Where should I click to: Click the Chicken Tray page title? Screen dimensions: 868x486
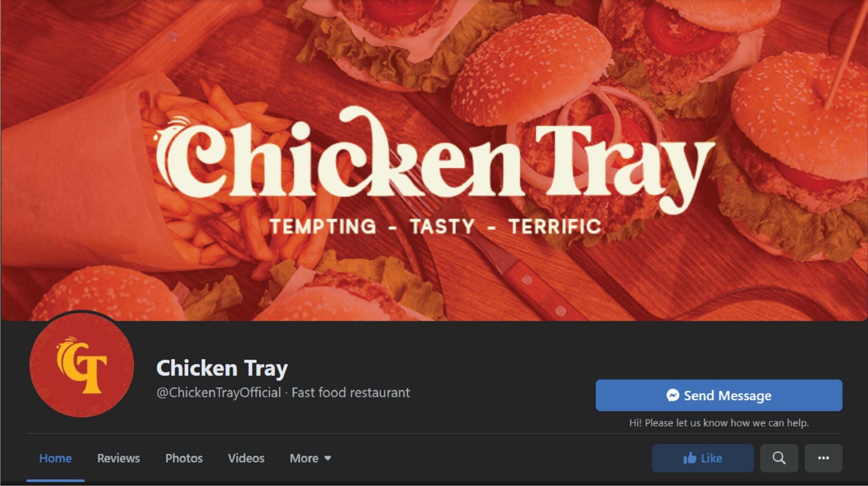click(222, 368)
